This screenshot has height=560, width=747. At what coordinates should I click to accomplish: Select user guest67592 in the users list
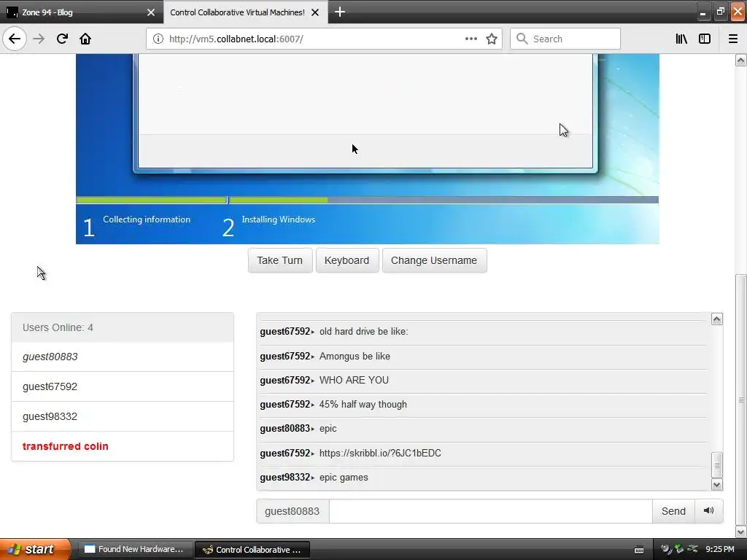(123, 386)
